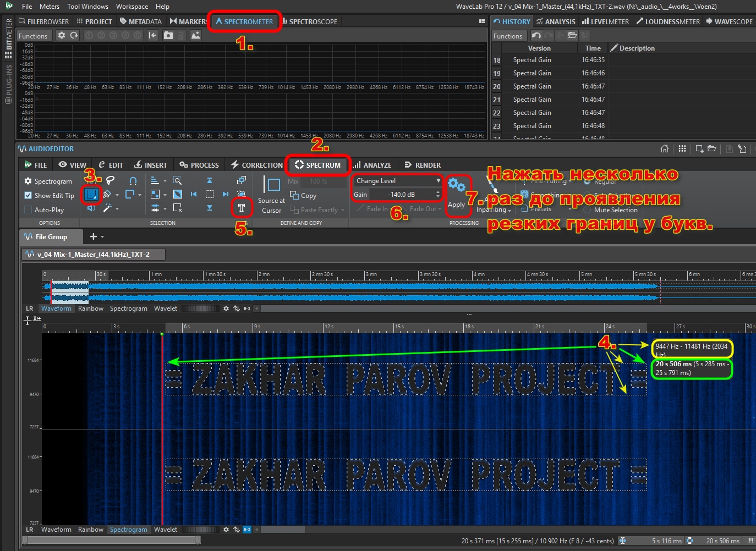Enable the Auto-Play checkbox
This screenshot has height=551, width=756.
[28, 210]
